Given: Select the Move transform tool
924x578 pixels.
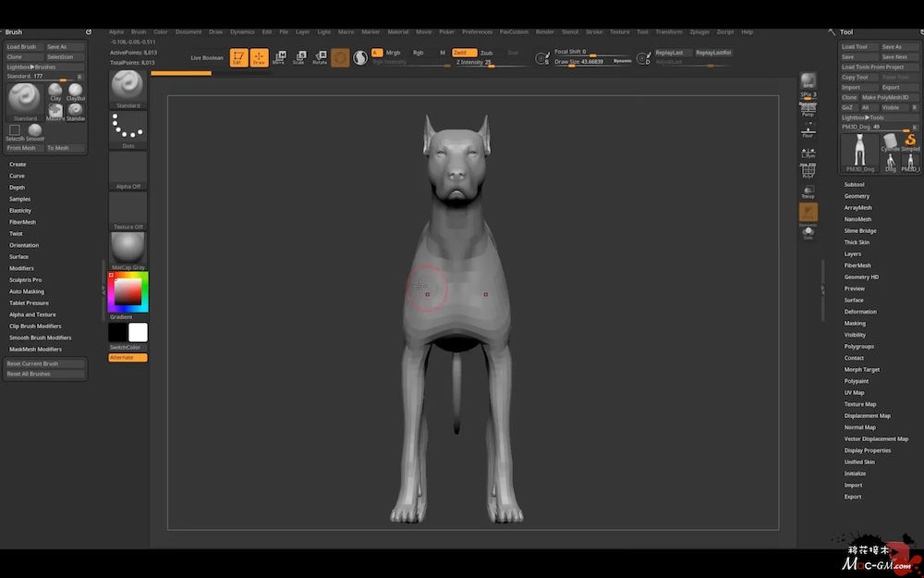Looking at the screenshot, I should [x=279, y=58].
